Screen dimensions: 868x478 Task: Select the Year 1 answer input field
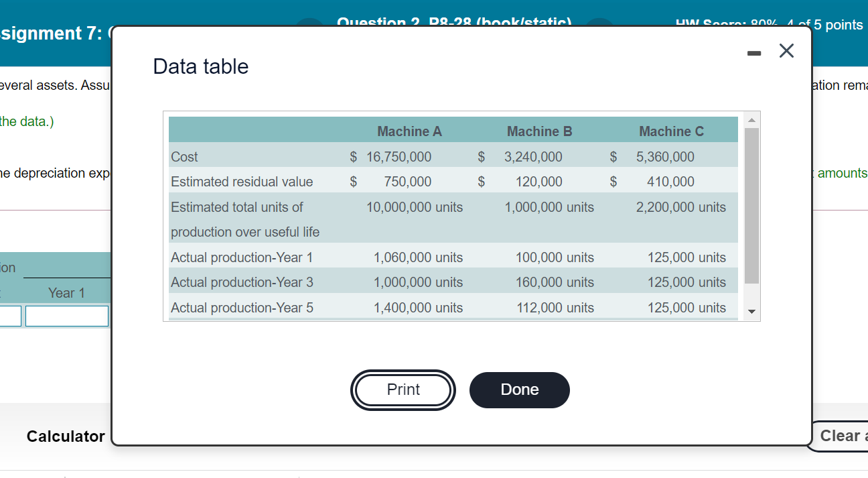[x=66, y=315]
